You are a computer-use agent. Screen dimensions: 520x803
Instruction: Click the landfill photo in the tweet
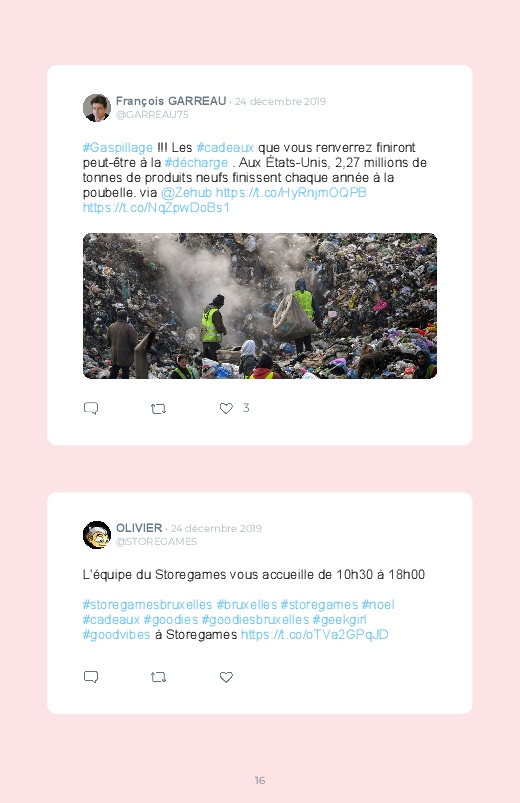(x=260, y=306)
